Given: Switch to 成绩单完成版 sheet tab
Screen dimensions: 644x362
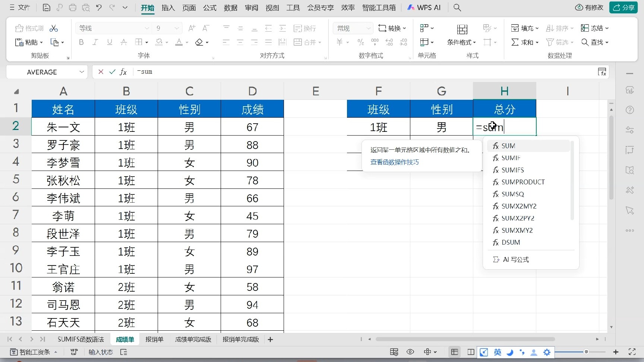Looking at the screenshot, I should [x=193, y=339].
